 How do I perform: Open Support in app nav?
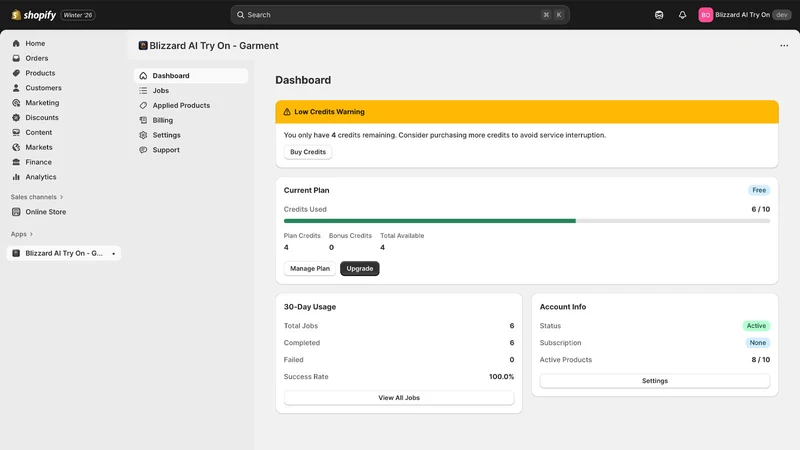point(166,149)
